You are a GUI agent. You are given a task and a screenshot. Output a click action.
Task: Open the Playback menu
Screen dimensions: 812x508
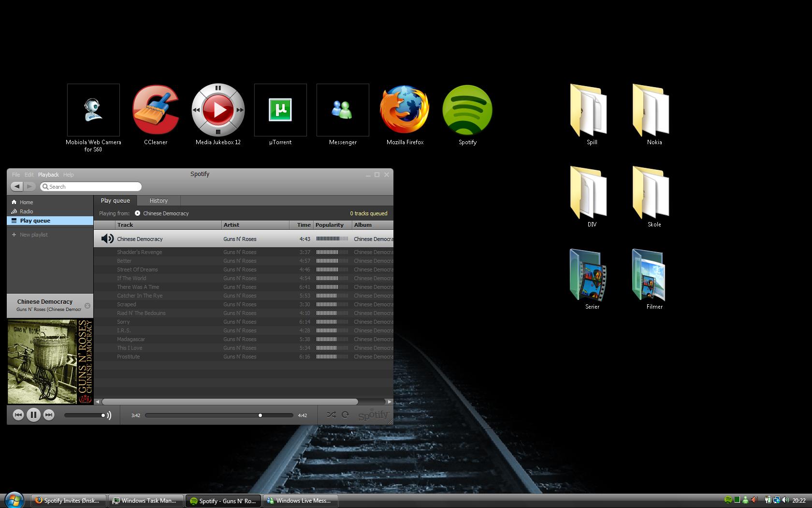[48, 175]
